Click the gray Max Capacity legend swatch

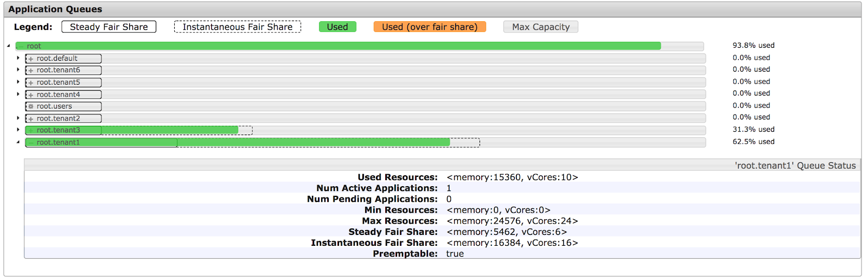(541, 27)
